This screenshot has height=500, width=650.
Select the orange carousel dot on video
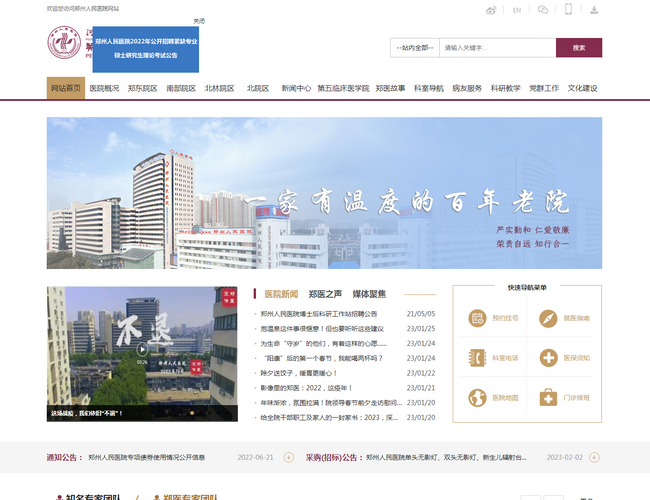[x=192, y=413]
